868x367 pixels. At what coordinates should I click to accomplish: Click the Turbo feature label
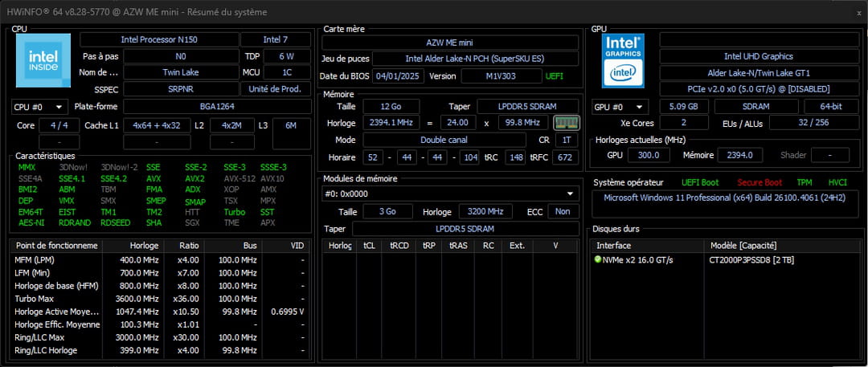[234, 211]
